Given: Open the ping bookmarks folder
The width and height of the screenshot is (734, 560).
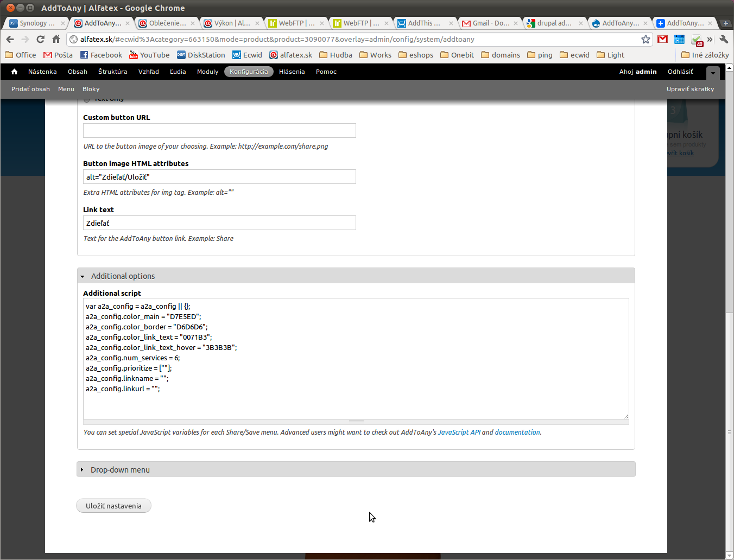Looking at the screenshot, I should [x=540, y=55].
